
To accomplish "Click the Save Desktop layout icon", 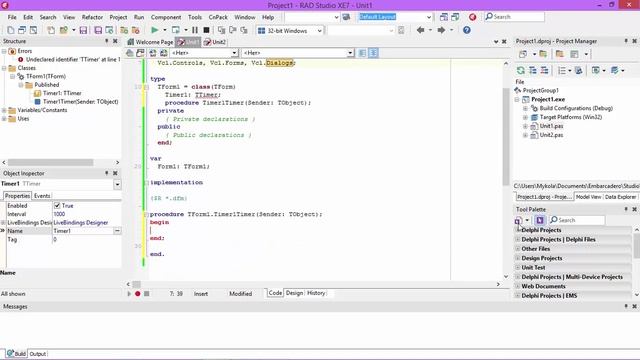I will point(444,17).
